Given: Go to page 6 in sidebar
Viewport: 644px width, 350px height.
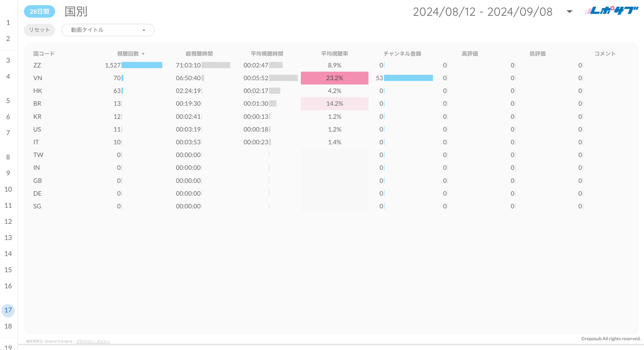Looking at the screenshot, I should click(8, 116).
